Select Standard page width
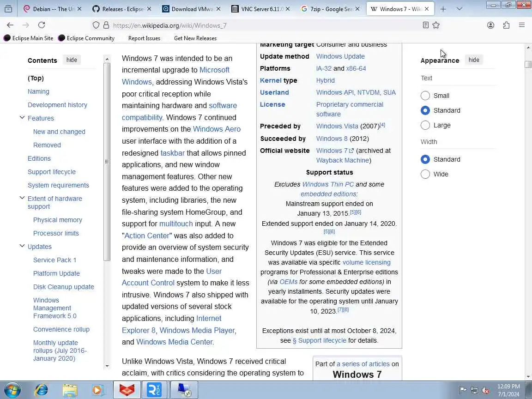Image resolution: width=532 pixels, height=399 pixels. point(425,159)
